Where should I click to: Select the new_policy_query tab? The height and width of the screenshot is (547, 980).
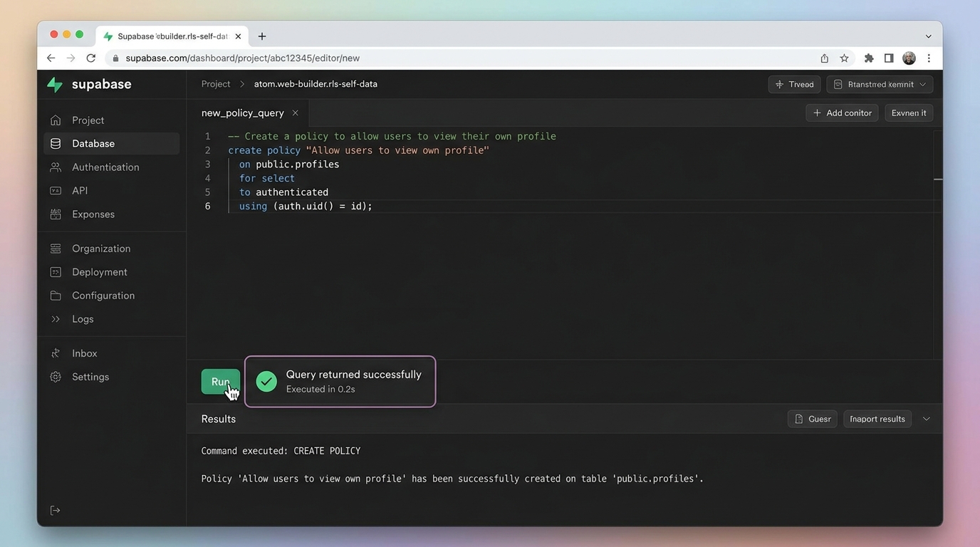click(x=242, y=113)
